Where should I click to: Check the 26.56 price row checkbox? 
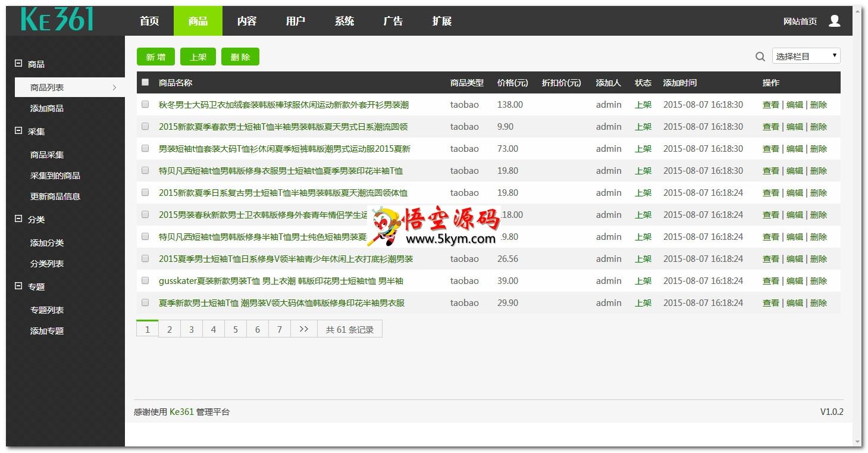[145, 258]
